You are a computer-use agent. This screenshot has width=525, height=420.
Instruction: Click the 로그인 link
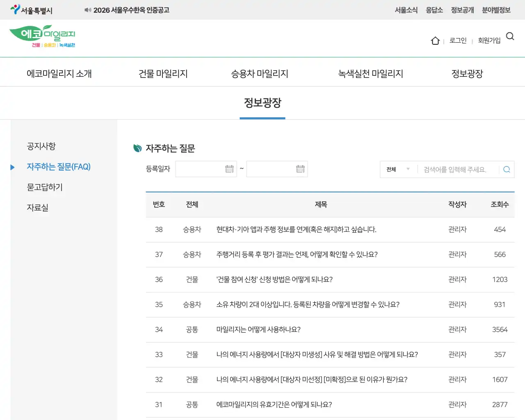coord(458,41)
